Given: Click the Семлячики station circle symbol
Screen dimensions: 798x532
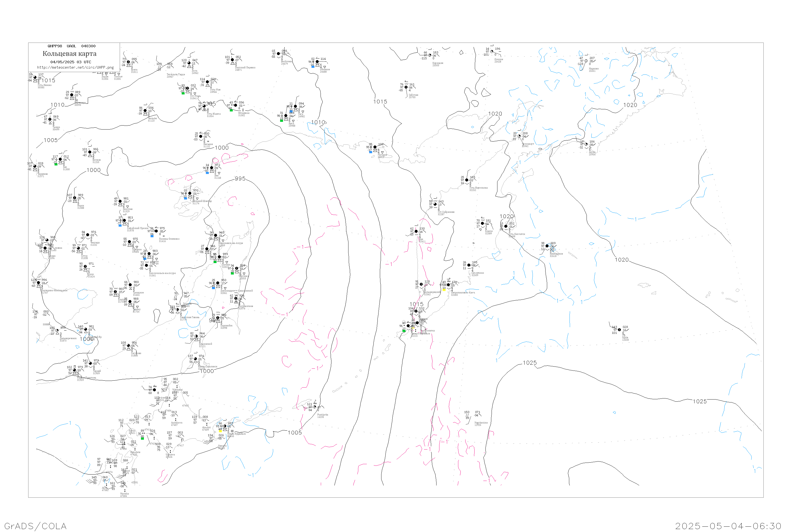Looking at the screenshot, I should [468, 265].
